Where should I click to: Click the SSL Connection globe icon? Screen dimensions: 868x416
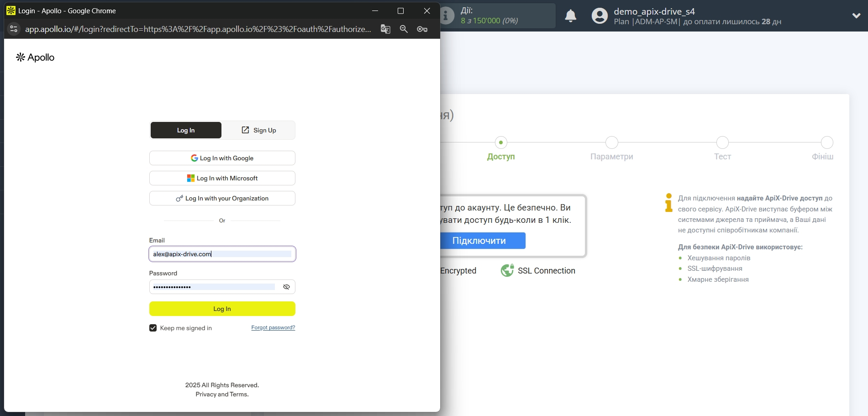[x=507, y=270]
